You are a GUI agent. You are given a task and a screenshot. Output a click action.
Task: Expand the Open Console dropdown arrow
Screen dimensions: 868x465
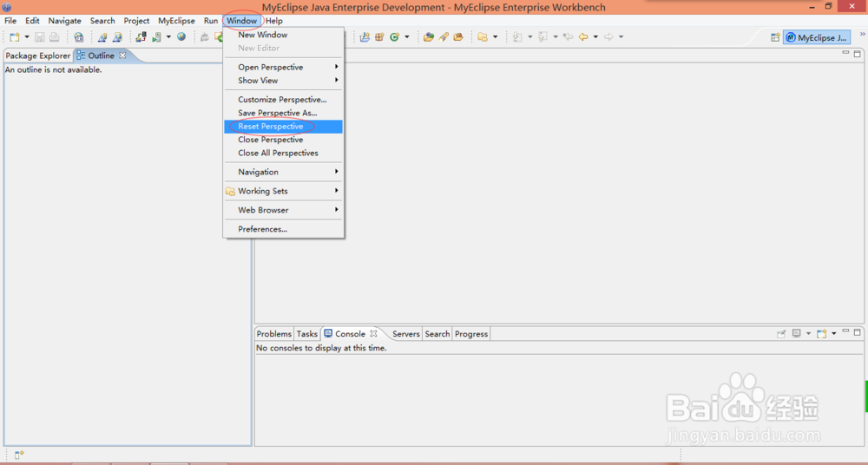833,334
